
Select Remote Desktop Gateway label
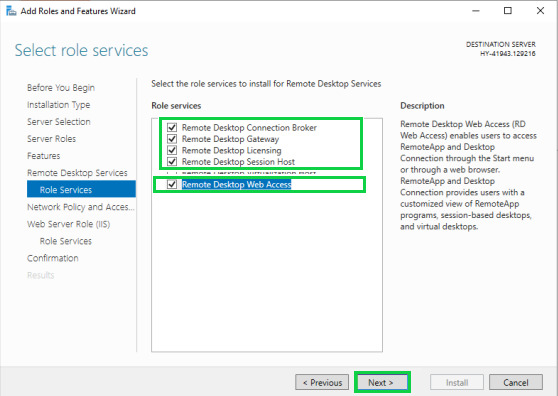coord(230,139)
